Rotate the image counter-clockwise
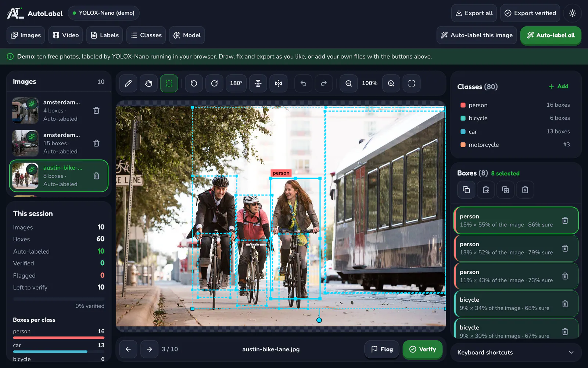 (x=194, y=84)
